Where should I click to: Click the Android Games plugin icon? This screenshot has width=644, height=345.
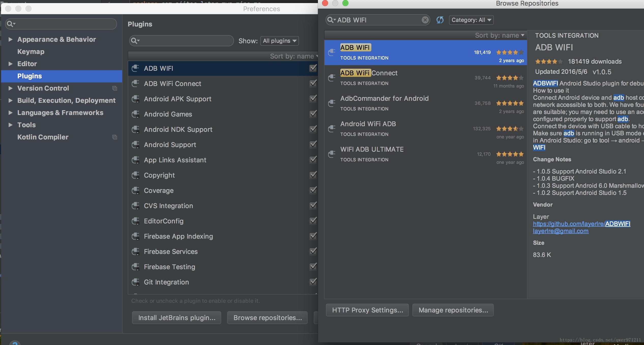(136, 114)
